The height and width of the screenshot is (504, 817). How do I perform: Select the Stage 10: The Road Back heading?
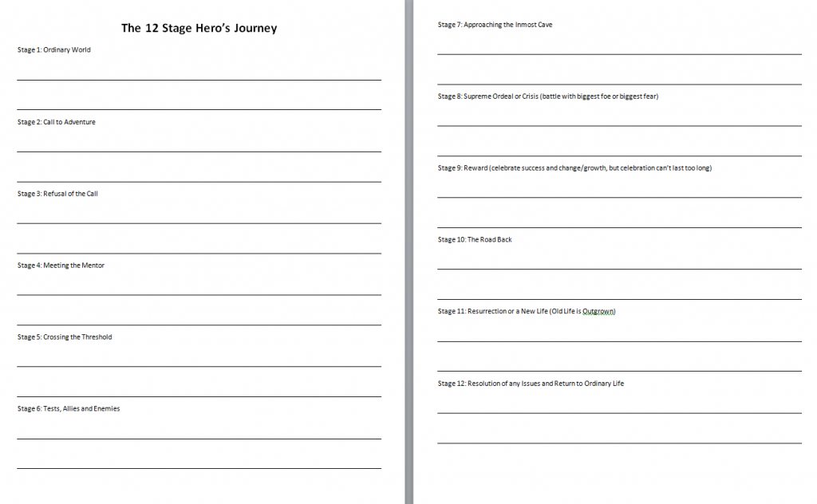click(475, 238)
